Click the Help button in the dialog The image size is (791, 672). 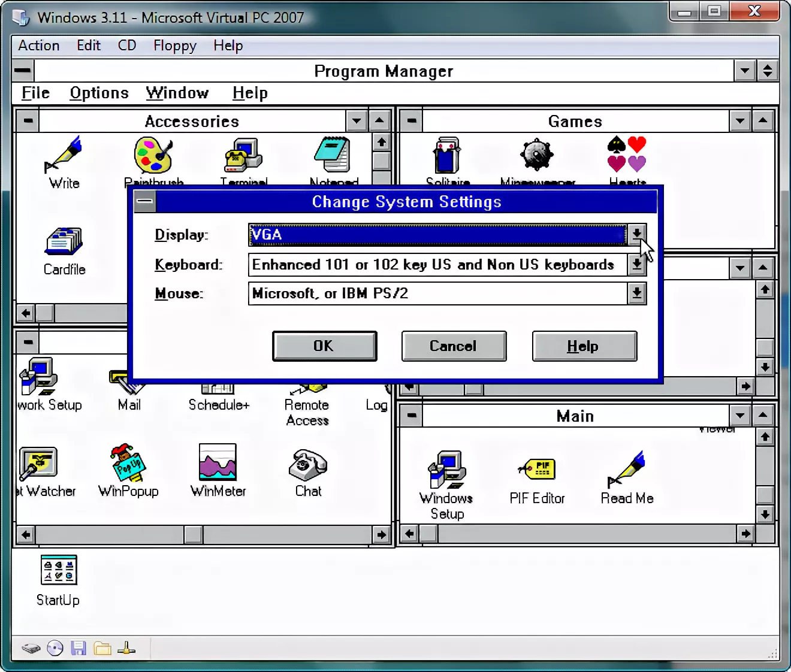tap(584, 346)
